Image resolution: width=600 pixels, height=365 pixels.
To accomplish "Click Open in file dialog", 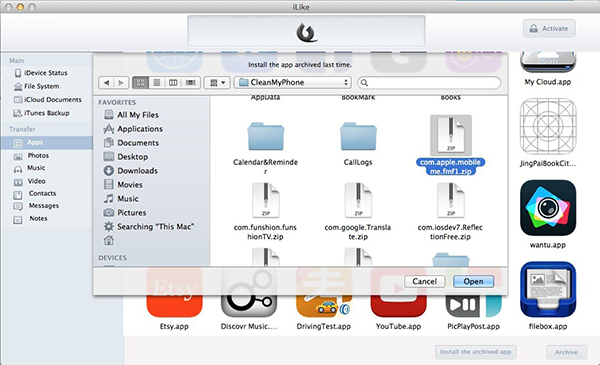I will (473, 282).
